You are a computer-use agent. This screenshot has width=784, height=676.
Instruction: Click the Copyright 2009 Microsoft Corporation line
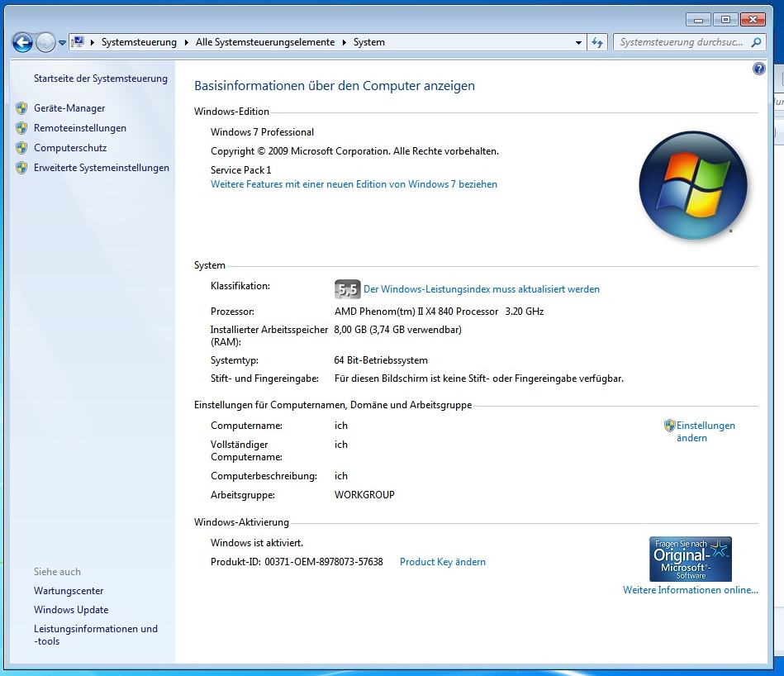tap(354, 151)
